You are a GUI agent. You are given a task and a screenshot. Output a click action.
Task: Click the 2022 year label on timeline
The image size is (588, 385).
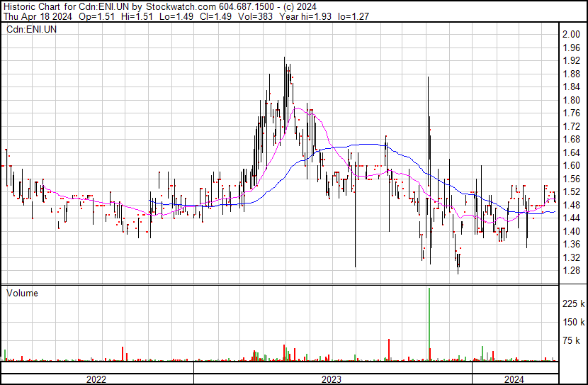(96, 379)
